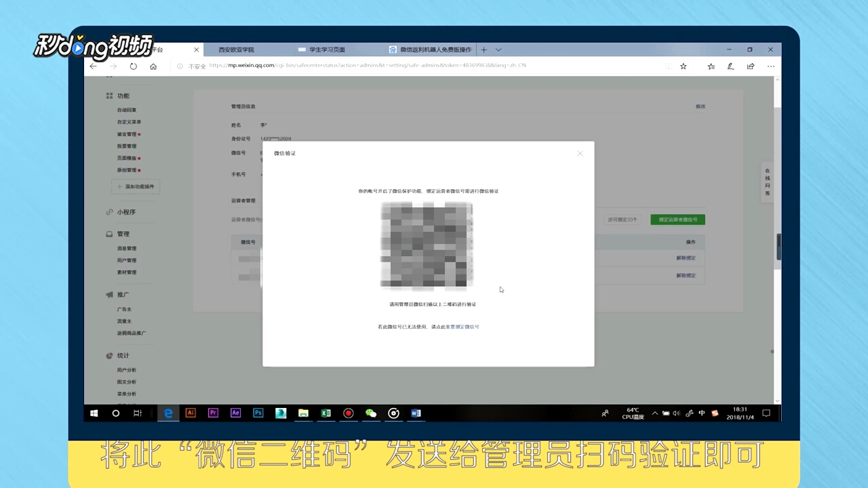Viewport: 868px width, 488px height.
Task: Open 广告主 under 推广
Action: pos(124,309)
